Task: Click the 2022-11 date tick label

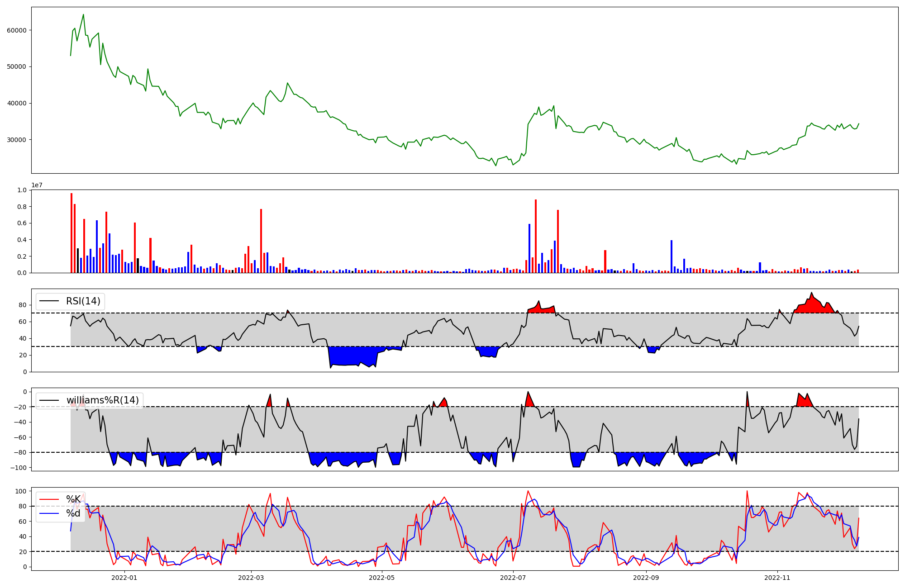Action: [777, 578]
